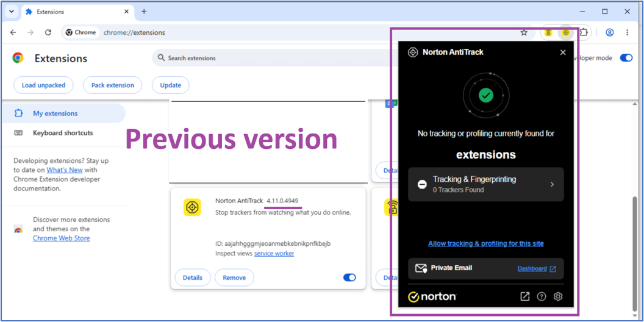This screenshot has width=644, height=322.
Task: Click the Private Email envelope icon
Action: [x=421, y=268]
